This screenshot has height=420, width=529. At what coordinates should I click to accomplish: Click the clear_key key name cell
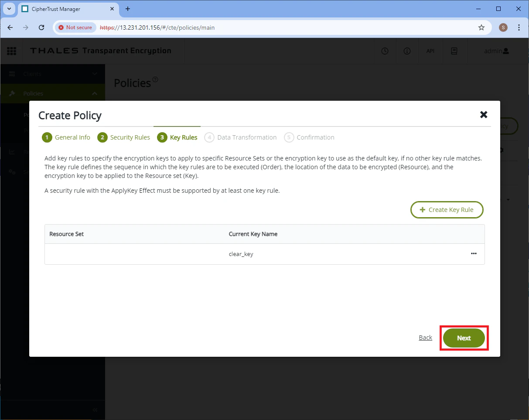coord(241,254)
